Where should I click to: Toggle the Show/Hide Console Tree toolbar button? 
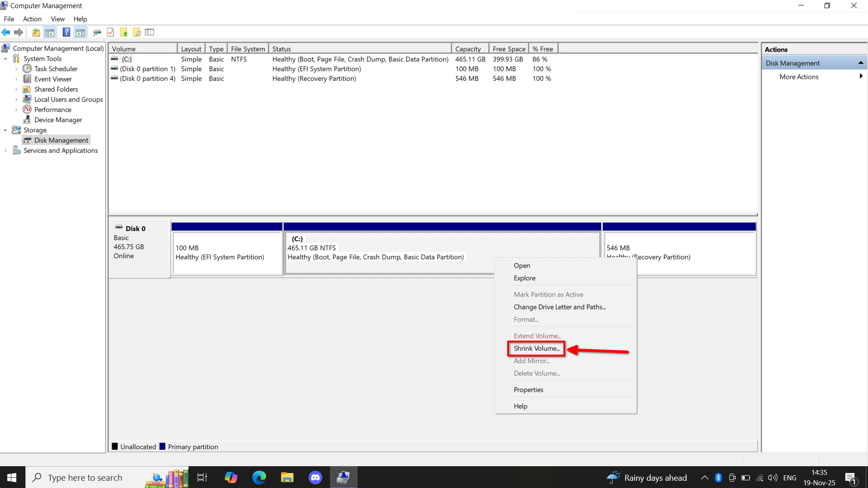(50, 32)
